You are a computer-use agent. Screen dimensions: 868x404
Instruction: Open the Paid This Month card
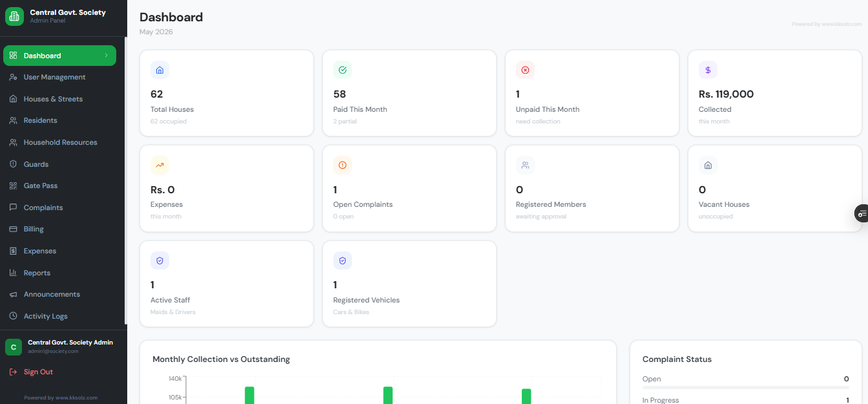click(x=409, y=93)
